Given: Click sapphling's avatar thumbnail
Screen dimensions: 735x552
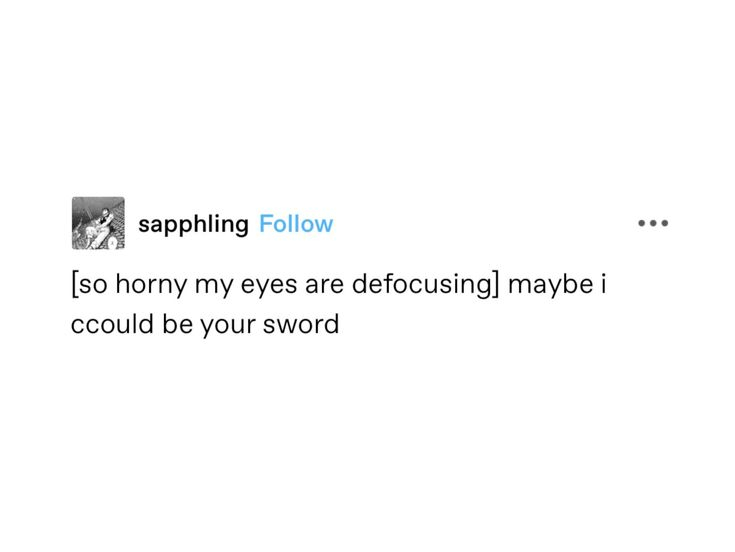Looking at the screenshot, I should [98, 223].
